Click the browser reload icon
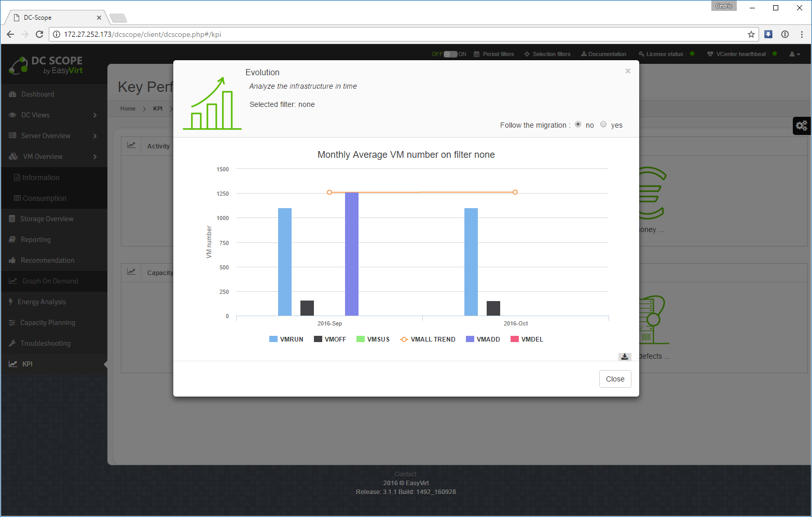This screenshot has height=517, width=812. 39,34
